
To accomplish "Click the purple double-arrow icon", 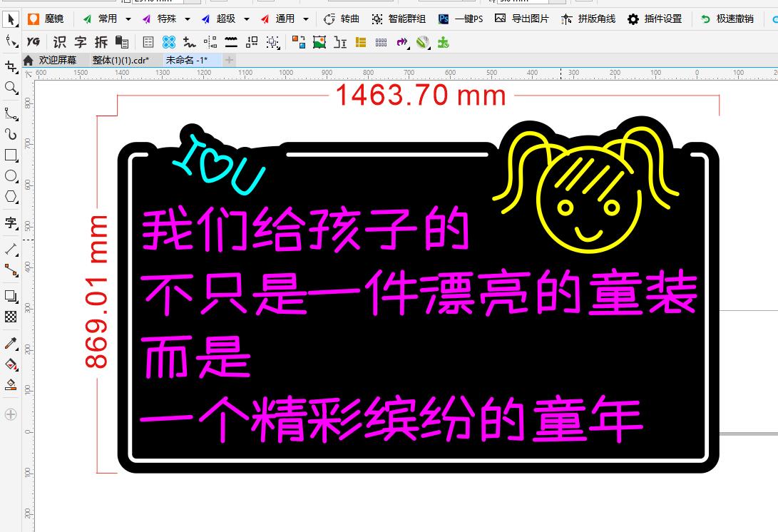I will [x=402, y=43].
